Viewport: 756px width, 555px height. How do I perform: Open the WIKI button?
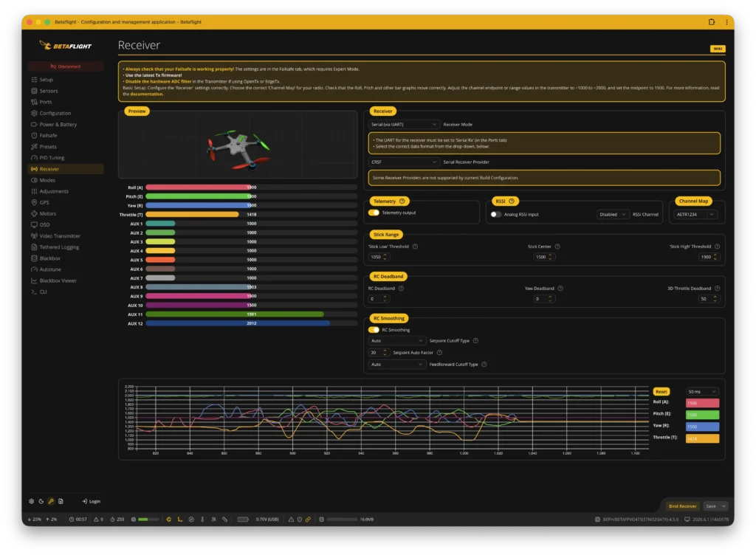coord(718,49)
